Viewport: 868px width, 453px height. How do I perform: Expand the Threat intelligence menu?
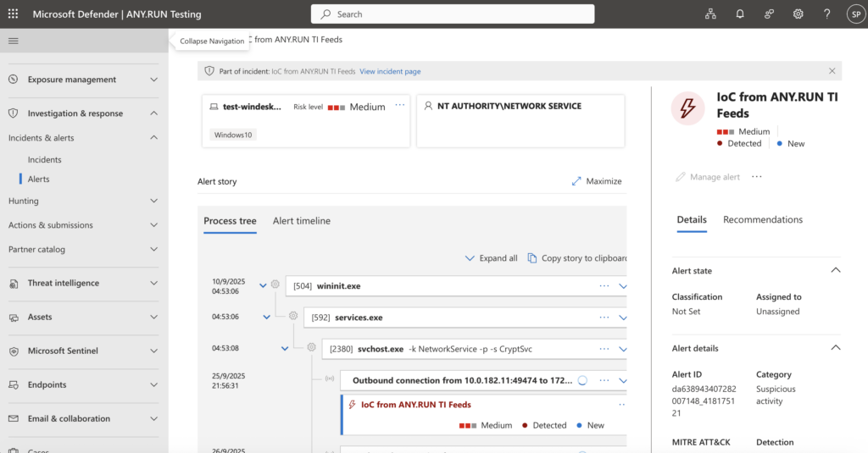[153, 283]
